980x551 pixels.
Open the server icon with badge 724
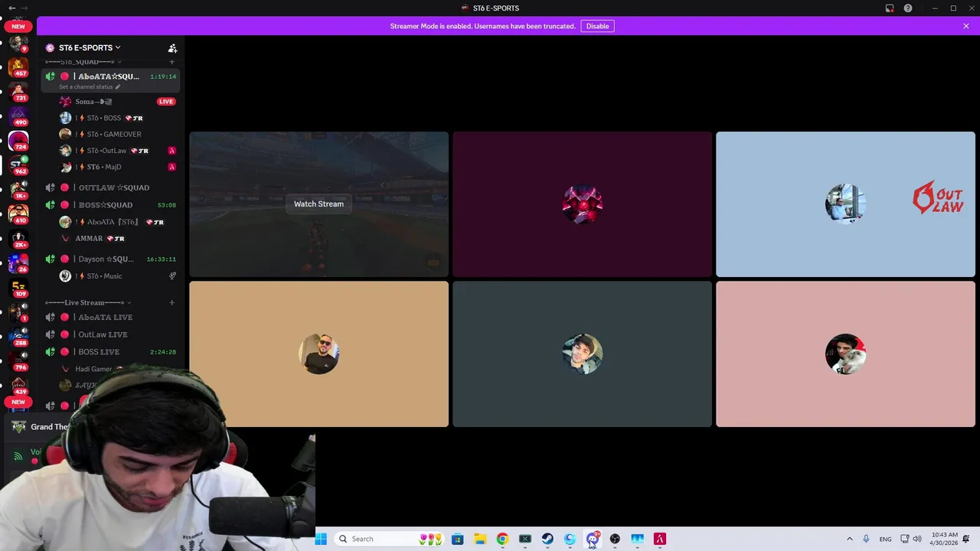tap(18, 140)
